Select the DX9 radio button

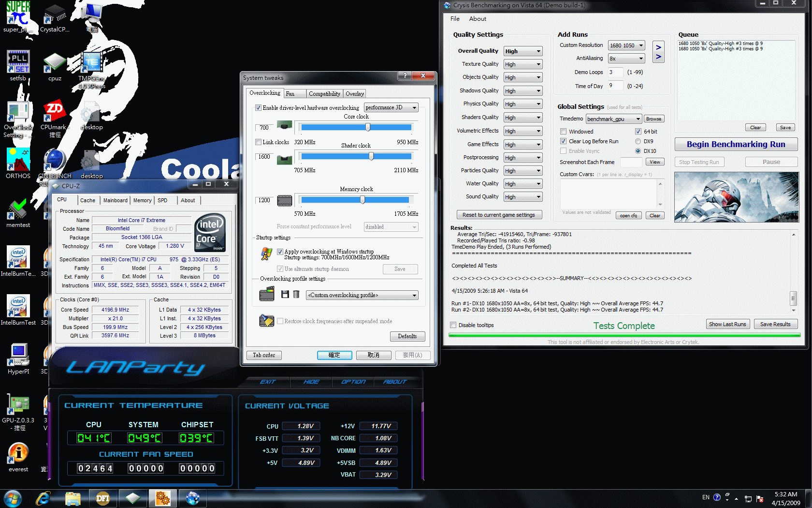pyautogui.click(x=638, y=141)
